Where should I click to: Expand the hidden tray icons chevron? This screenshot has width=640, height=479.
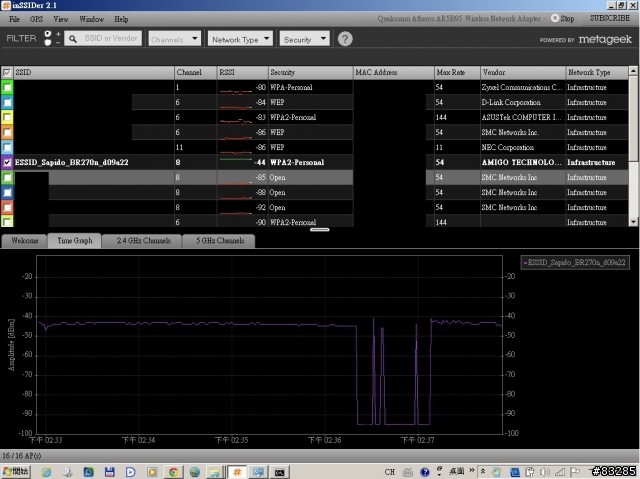tap(482, 472)
